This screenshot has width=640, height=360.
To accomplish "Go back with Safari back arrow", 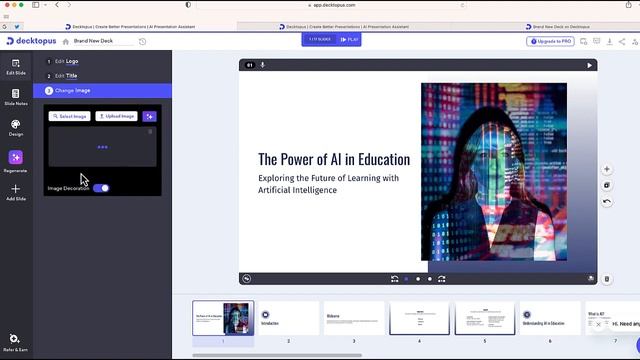I will pos(57,5).
